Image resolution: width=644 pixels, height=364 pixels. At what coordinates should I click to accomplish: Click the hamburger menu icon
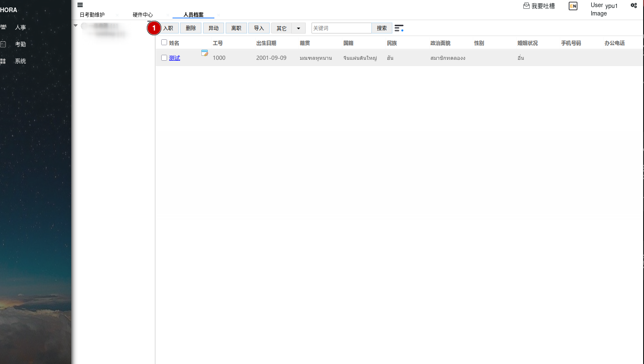(80, 5)
